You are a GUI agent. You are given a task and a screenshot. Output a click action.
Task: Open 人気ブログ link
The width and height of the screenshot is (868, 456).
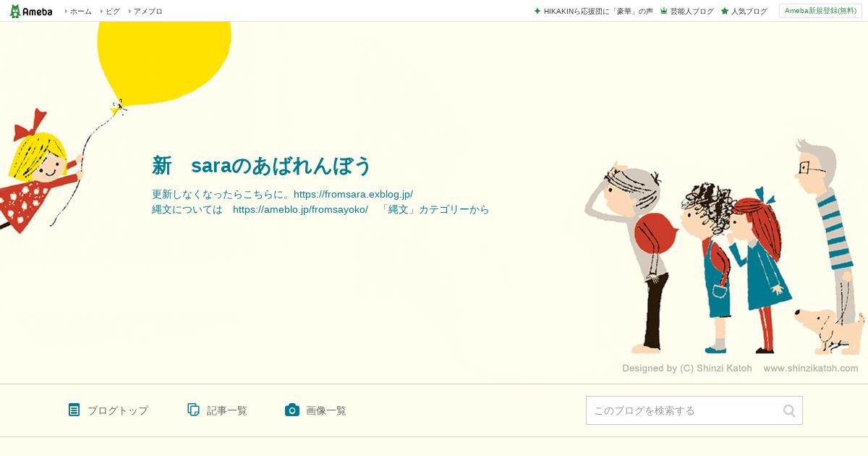pos(749,12)
